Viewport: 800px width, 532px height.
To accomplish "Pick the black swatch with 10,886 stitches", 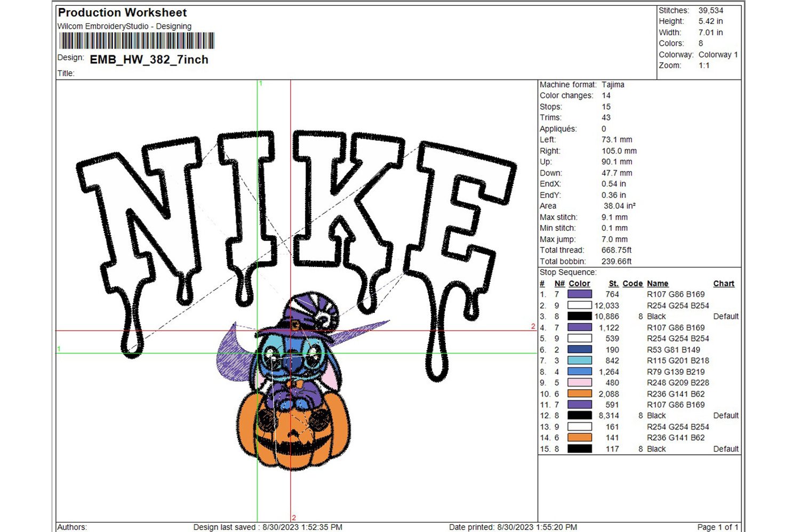I will [579, 316].
